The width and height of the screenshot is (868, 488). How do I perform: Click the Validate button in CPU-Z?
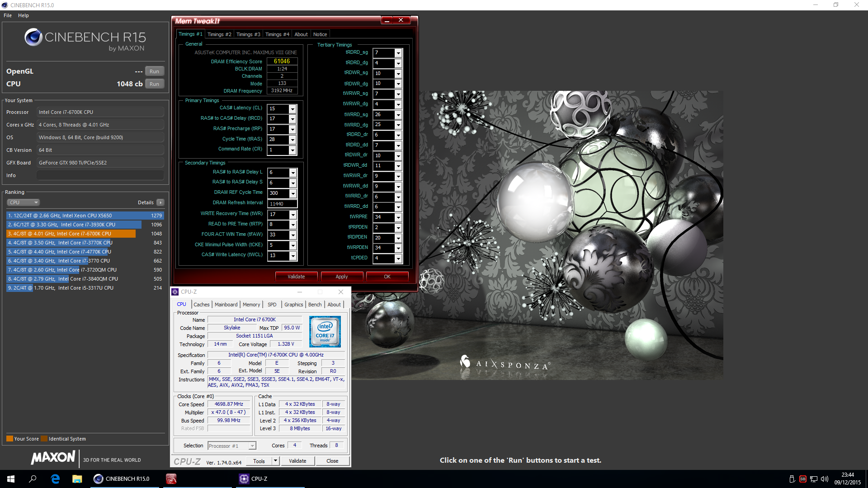[297, 461]
